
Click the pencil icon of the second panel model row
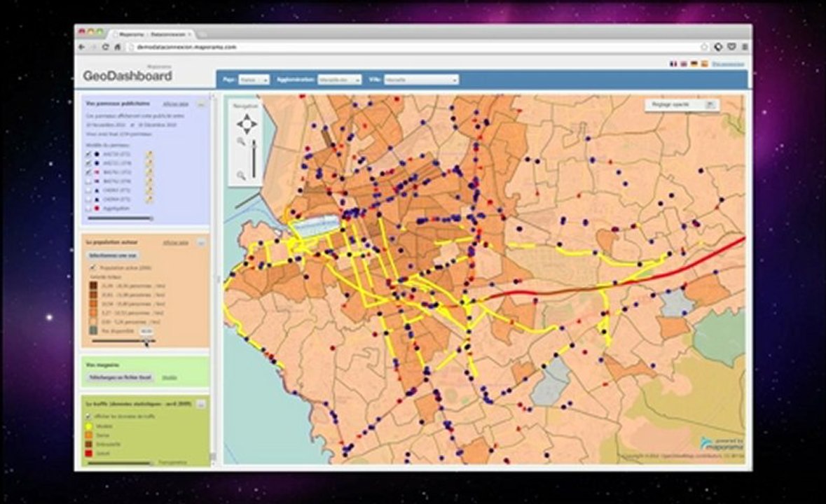[149, 163]
